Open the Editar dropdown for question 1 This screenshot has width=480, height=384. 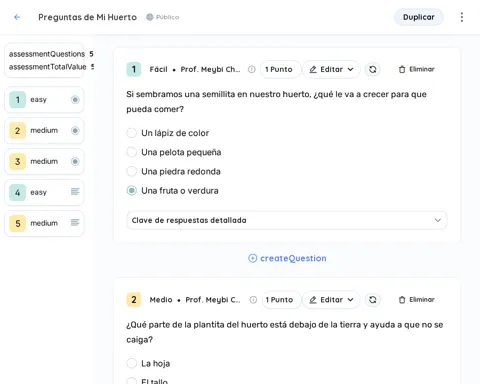331,69
